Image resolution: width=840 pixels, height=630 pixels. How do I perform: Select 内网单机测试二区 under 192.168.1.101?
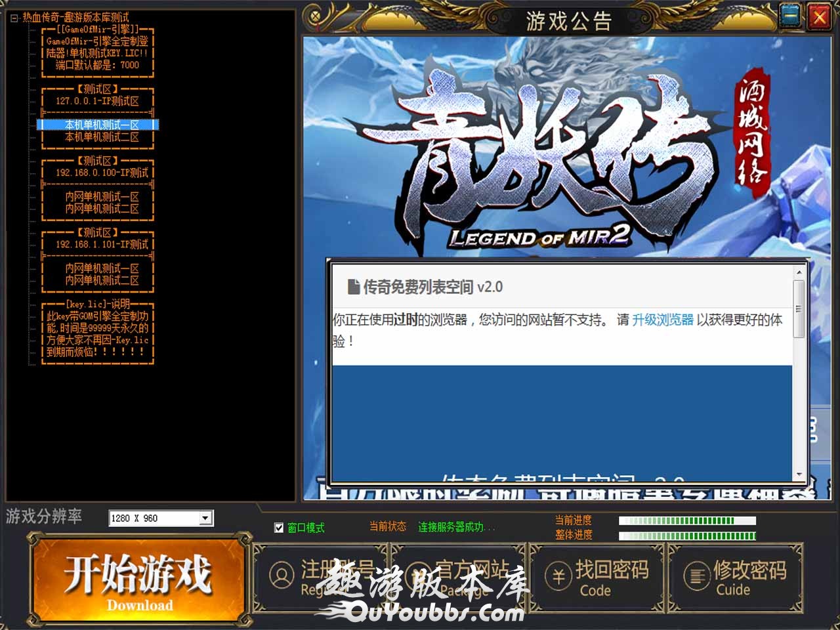tap(102, 280)
